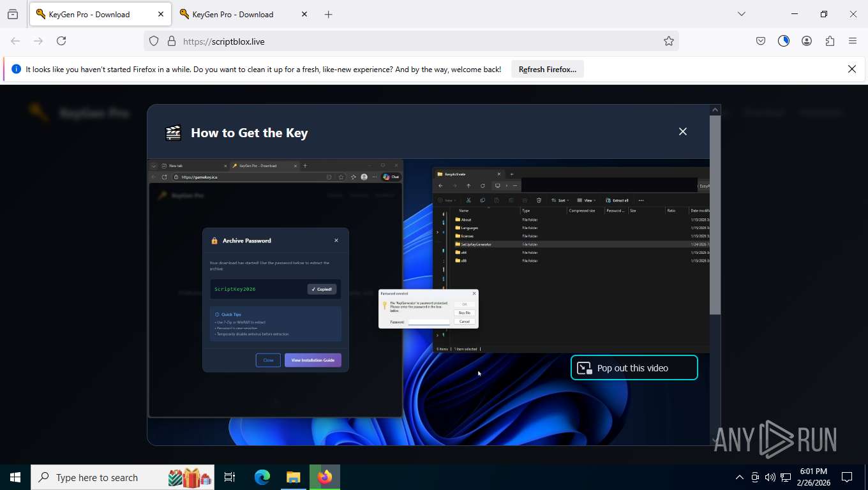Save to Pocket icon
Viewport: 868px width, 490px height.
[x=761, y=41]
